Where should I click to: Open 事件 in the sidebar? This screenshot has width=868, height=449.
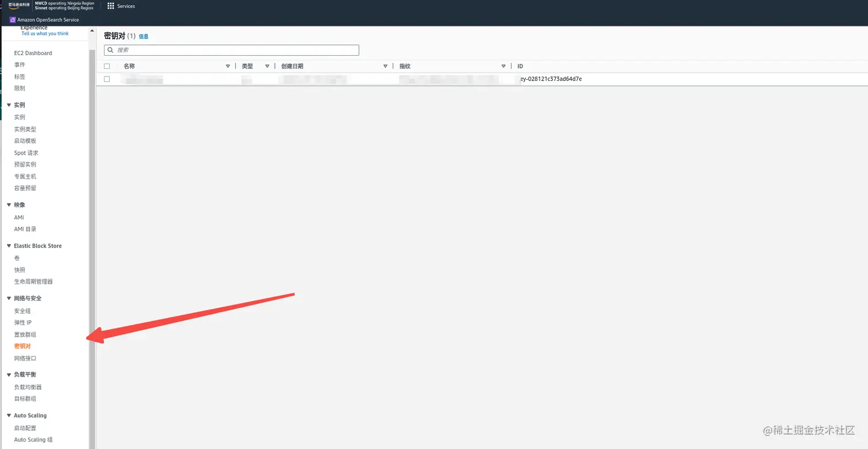click(x=20, y=65)
